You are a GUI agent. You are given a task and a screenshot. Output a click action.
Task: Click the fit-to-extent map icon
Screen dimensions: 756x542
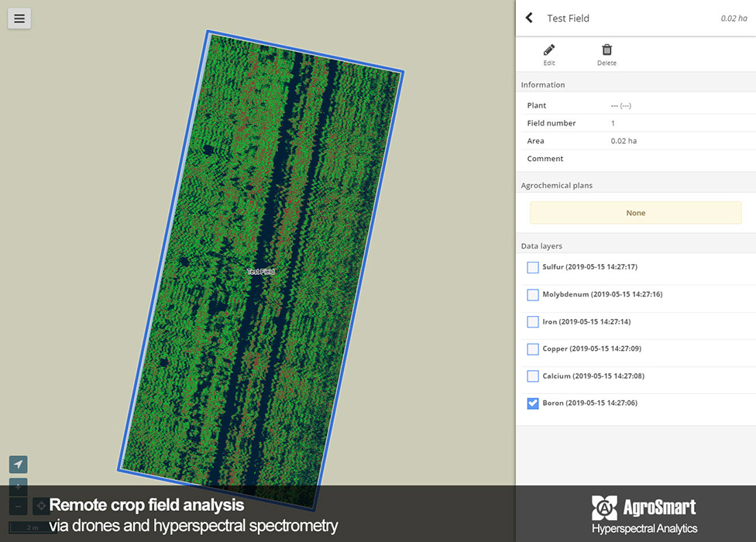[41, 506]
